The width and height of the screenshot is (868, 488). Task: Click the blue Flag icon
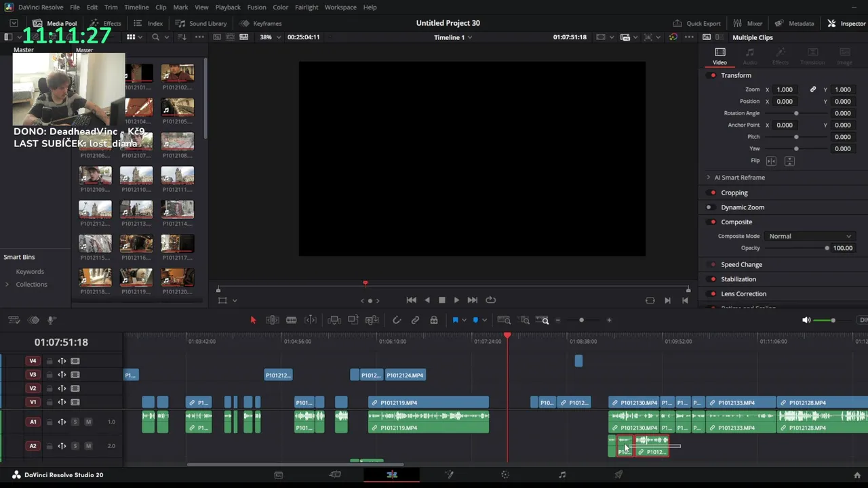pos(455,320)
